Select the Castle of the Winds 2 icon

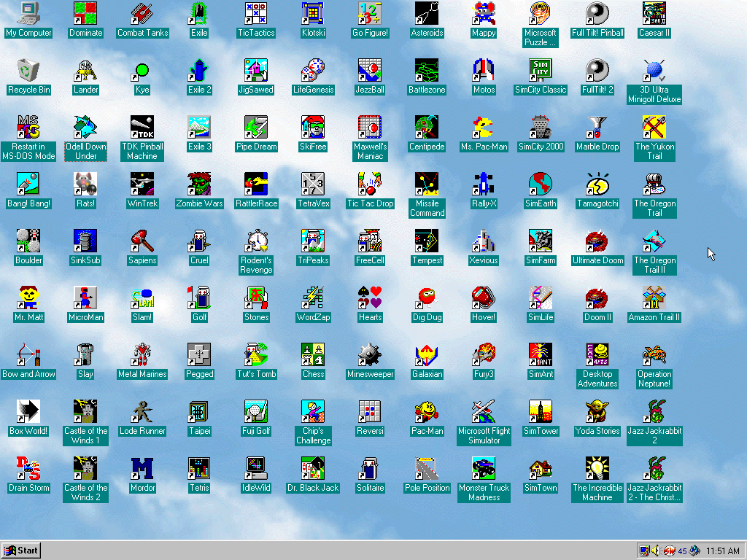tap(85, 467)
